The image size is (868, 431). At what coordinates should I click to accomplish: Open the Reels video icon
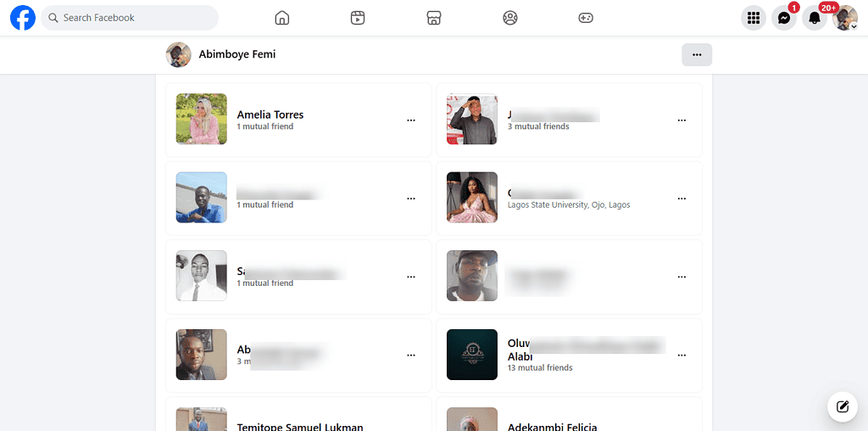click(359, 18)
